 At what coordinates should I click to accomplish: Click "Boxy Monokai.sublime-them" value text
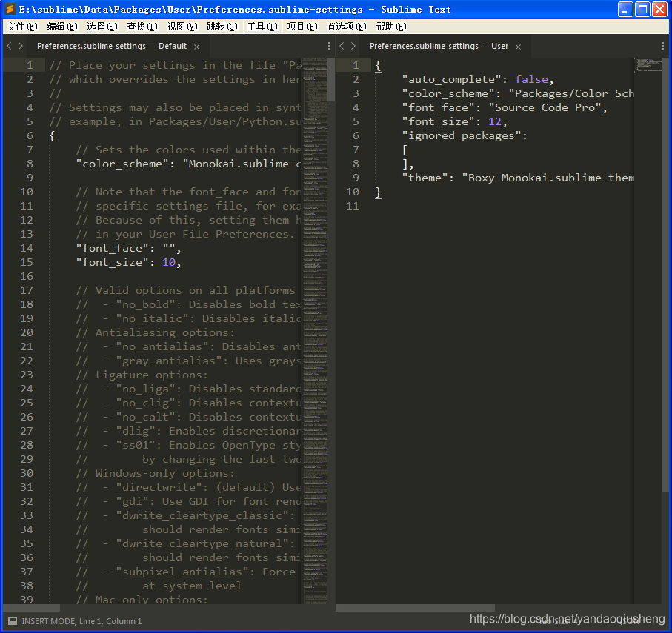pos(548,178)
